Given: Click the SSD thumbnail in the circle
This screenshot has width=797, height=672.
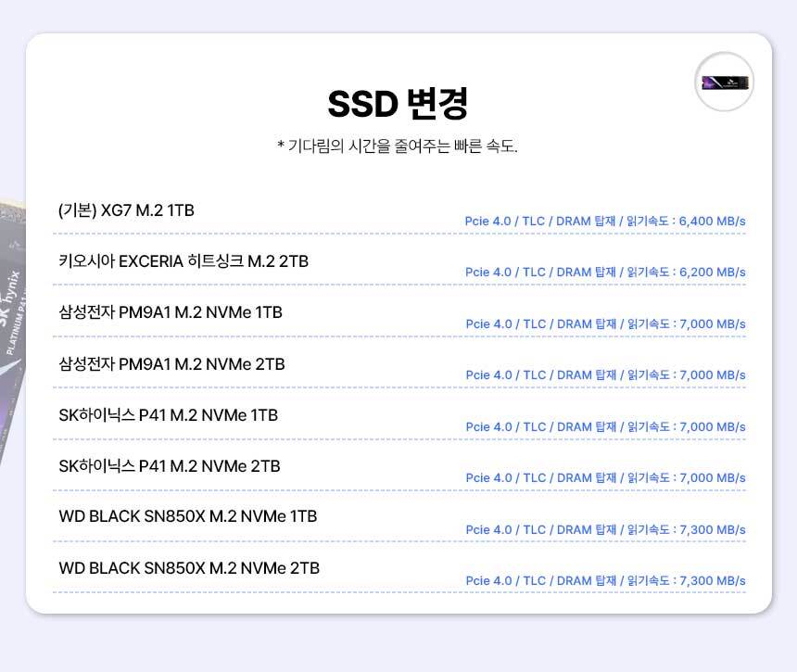Looking at the screenshot, I should pyautogui.click(x=724, y=82).
